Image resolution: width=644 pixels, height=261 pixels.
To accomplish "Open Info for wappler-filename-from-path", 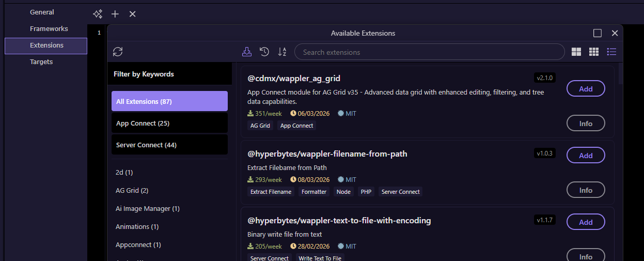I will click(586, 190).
